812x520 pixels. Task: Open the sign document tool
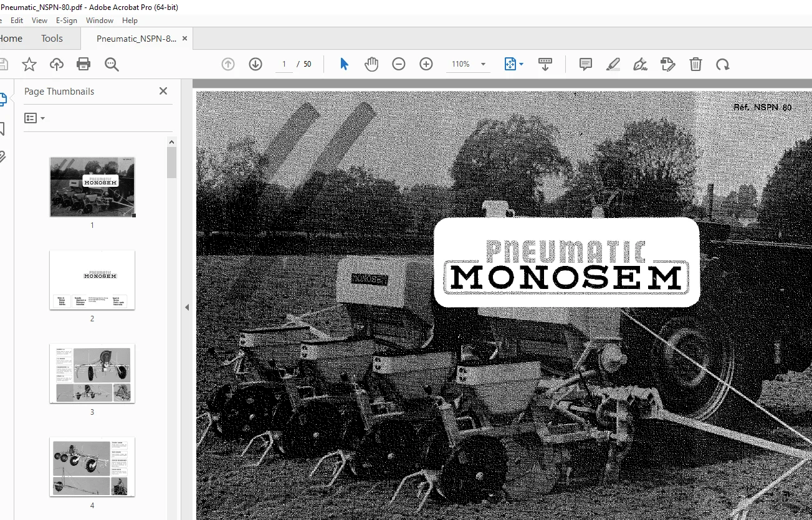coord(640,64)
